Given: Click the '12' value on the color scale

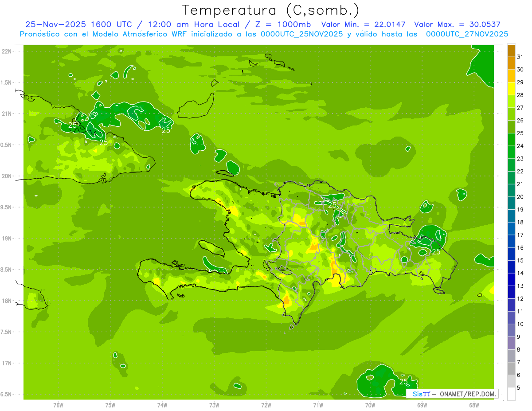Looking at the screenshot, I should [x=520, y=299].
